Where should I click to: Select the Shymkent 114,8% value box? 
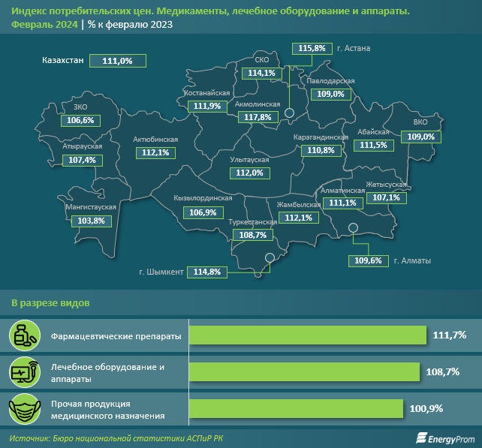click(207, 272)
